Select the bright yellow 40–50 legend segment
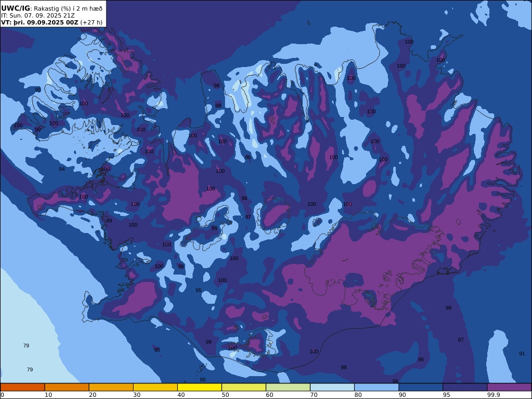Viewport: 532px width, 399px height. (x=199, y=387)
